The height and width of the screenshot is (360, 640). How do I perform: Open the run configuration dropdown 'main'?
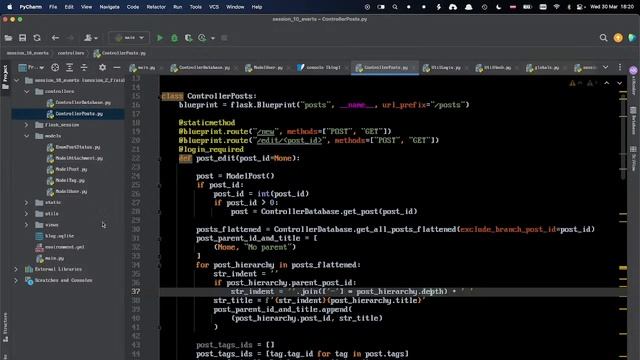point(129,38)
